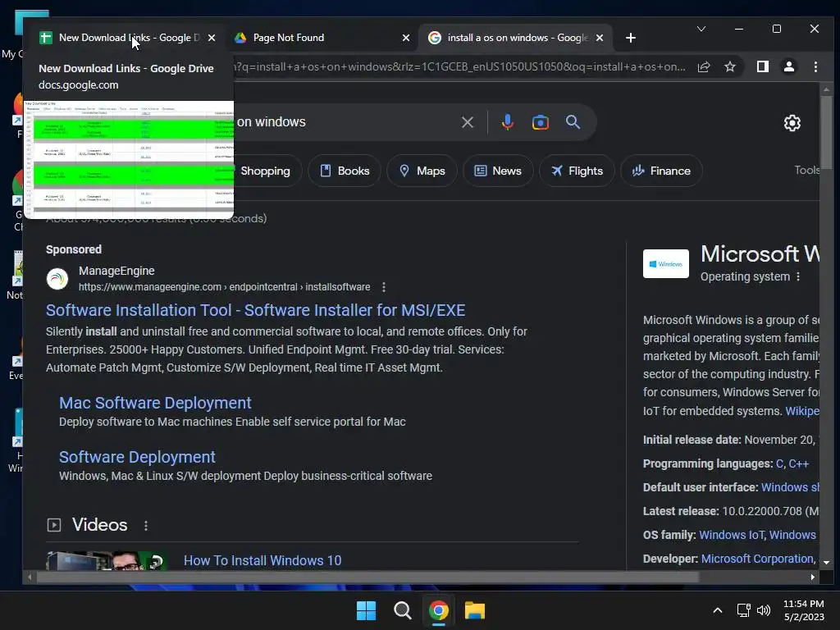840x630 pixels.
Task: Filter results by Books
Action: click(x=345, y=171)
